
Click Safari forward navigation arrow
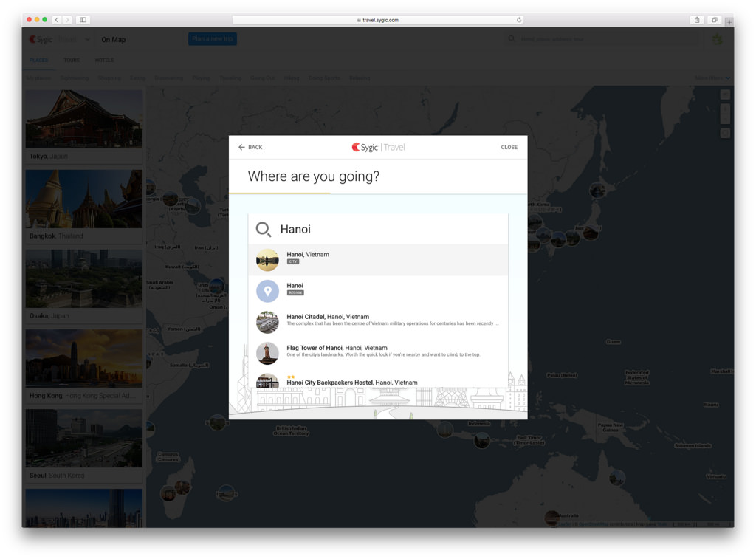coord(67,20)
